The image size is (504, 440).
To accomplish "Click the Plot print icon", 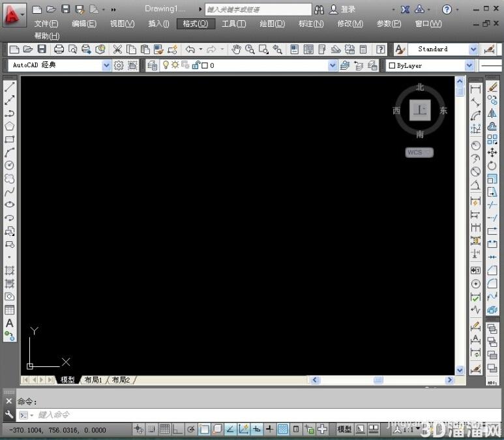I will click(59, 49).
